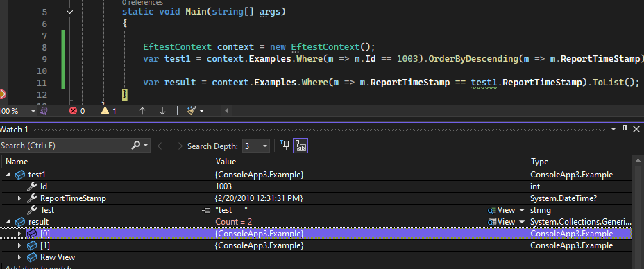Open the code cleanup profile dropdown arrow
Screen dimensions: 644x269
coord(202,111)
